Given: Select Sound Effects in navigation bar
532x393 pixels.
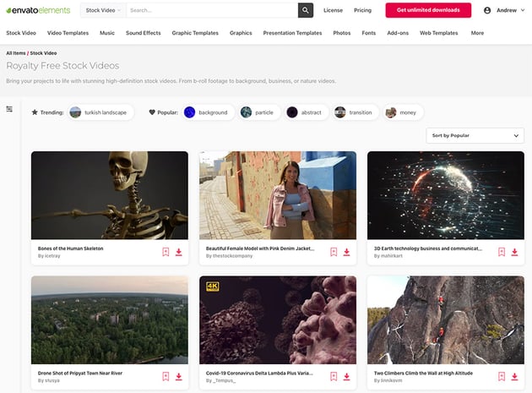Looking at the screenshot, I should coord(143,33).
